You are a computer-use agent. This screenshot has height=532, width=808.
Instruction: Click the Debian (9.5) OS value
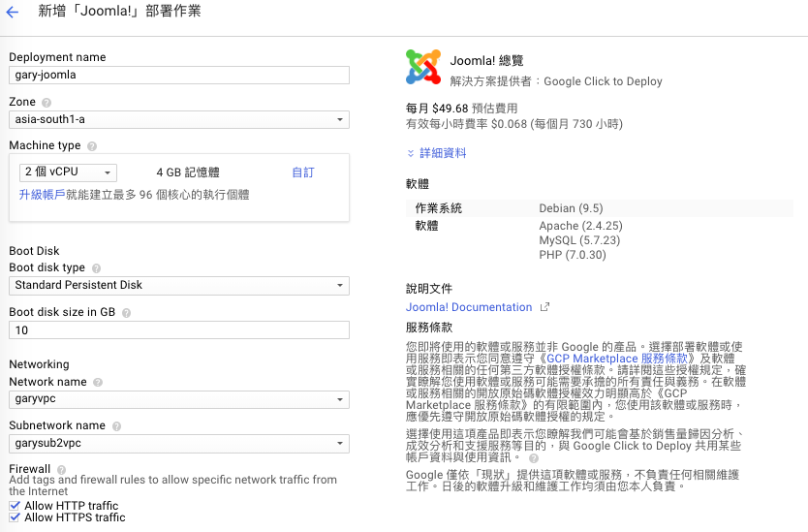pos(571,208)
